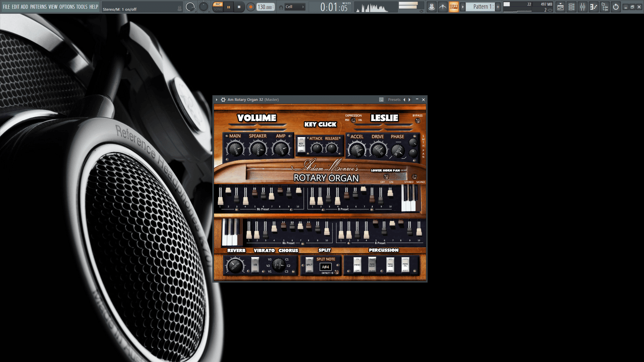Viewport: 644px width, 362px height.
Task: Open the Mixer window icon
Action: 583,7
